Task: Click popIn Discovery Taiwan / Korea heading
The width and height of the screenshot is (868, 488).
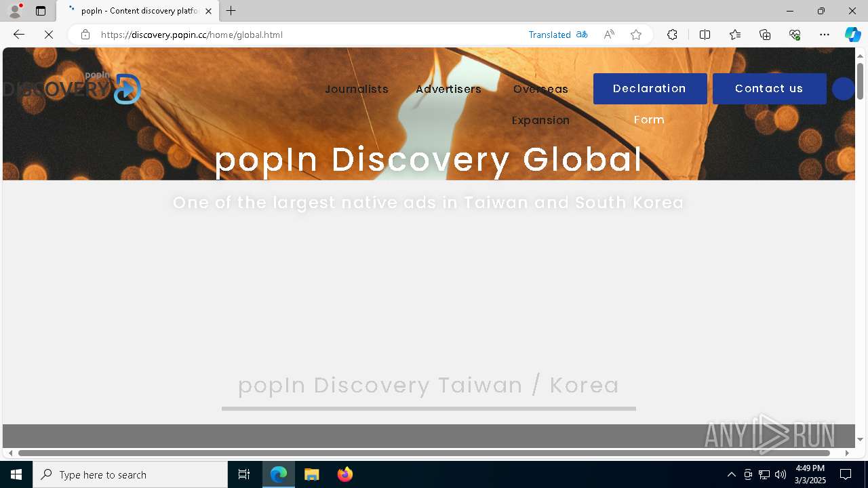Action: pos(429,385)
